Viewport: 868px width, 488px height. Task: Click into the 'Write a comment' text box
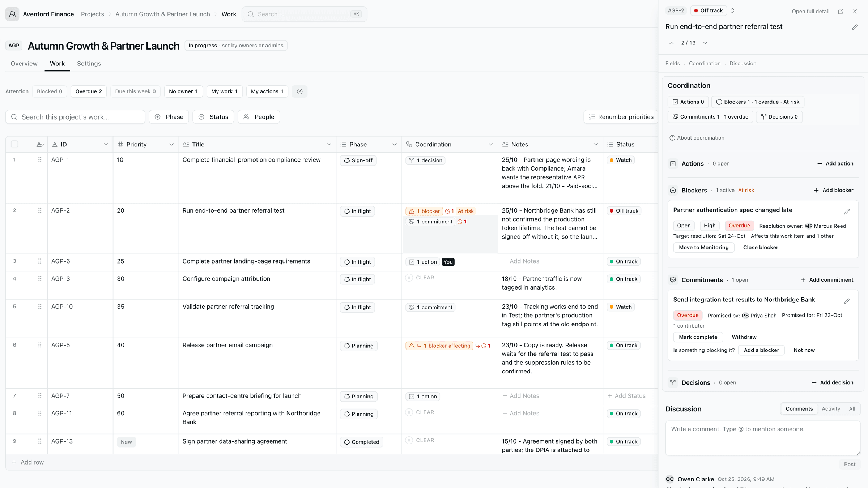[x=763, y=438]
